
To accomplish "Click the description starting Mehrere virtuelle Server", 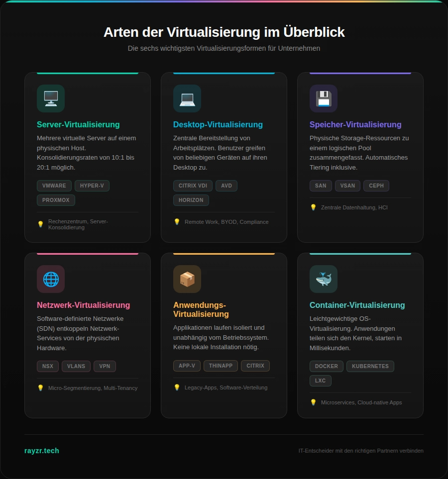I will (x=87, y=153).
